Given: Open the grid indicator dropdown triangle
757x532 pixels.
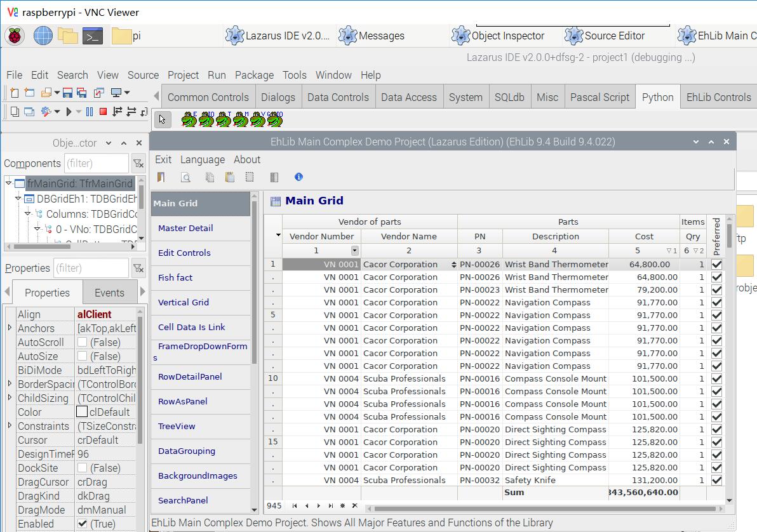Looking at the screenshot, I should tap(278, 236).
